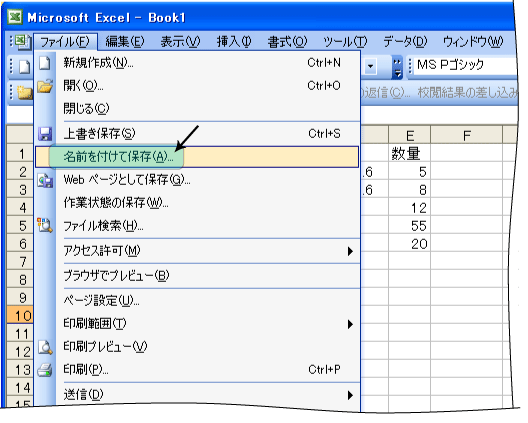This screenshot has width=528, height=423.
Task: Open the 表示(V) menu
Action: (180, 42)
